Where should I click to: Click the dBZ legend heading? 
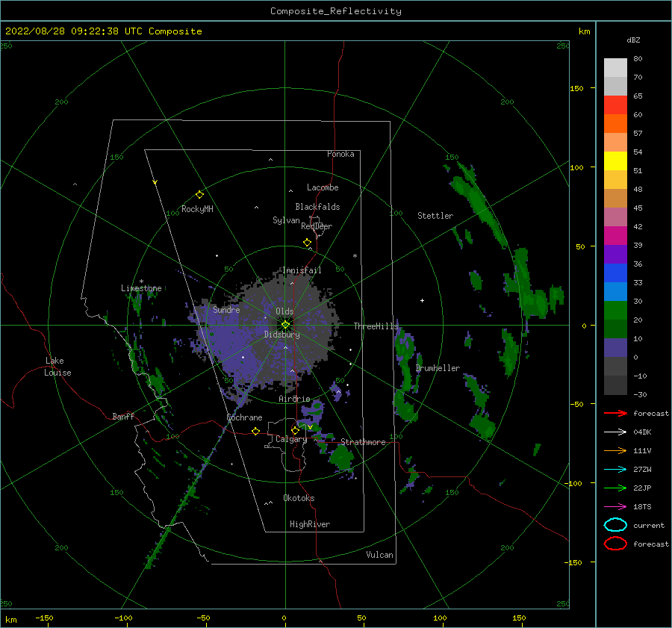[633, 40]
